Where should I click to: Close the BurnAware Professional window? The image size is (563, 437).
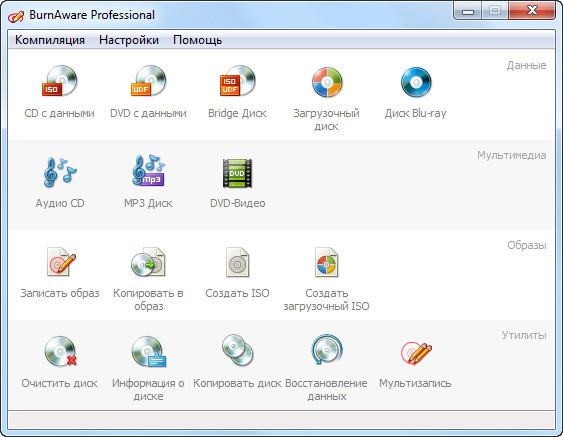coord(532,11)
